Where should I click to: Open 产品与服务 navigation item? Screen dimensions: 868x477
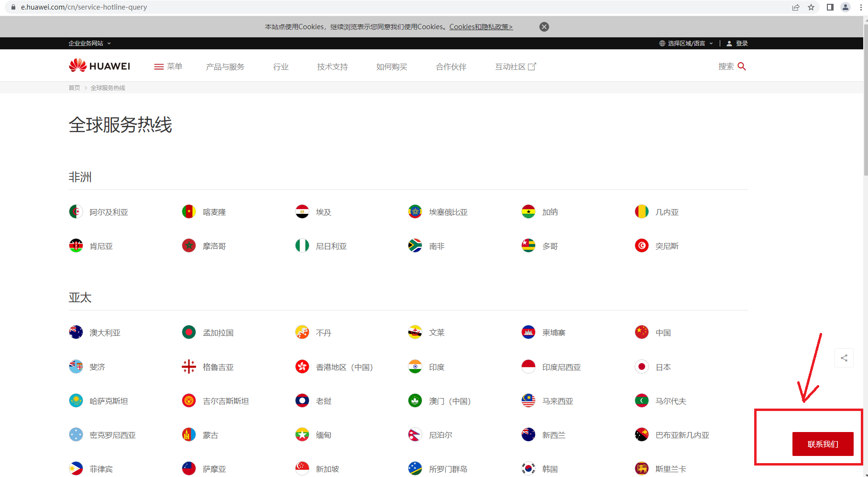225,67
